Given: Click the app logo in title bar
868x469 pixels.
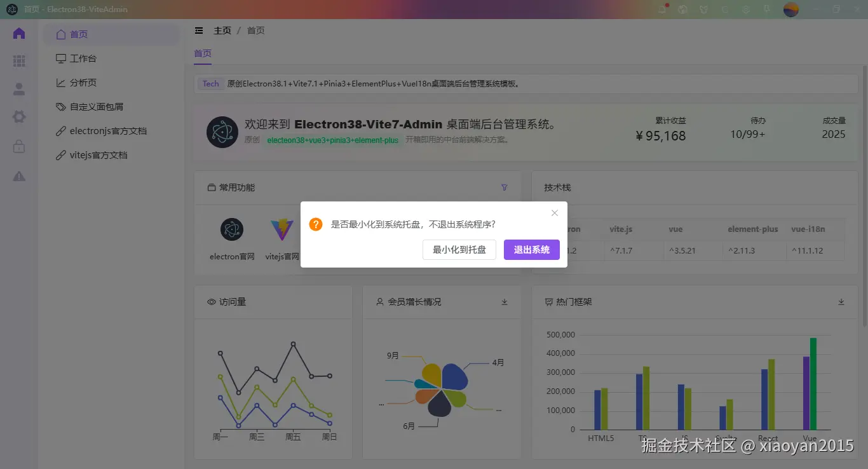Looking at the screenshot, I should pos(11,10).
